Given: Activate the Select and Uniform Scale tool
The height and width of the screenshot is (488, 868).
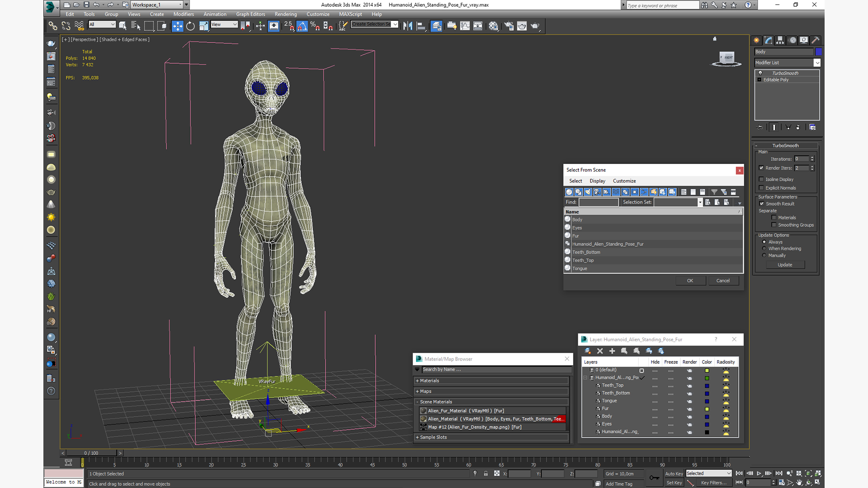Looking at the screenshot, I should [x=203, y=26].
